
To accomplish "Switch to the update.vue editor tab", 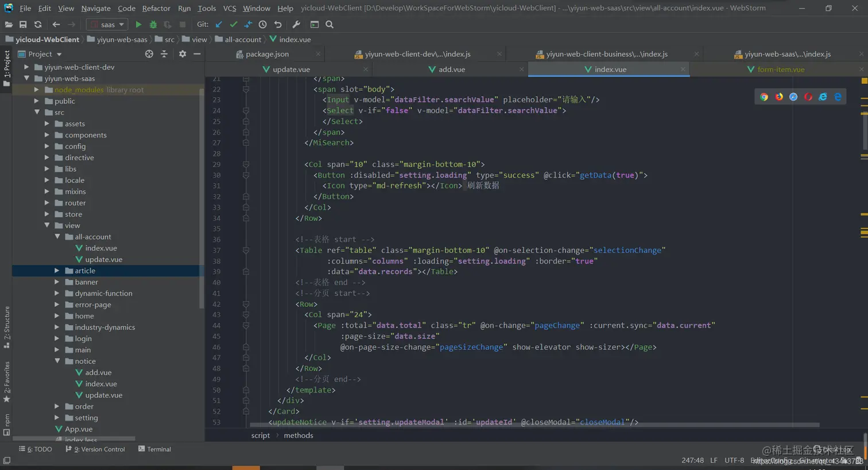I will tap(290, 70).
